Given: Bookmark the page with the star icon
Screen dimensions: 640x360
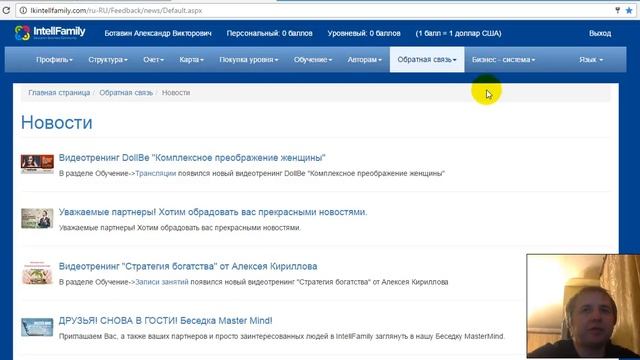Looking at the screenshot, I should [x=629, y=11].
